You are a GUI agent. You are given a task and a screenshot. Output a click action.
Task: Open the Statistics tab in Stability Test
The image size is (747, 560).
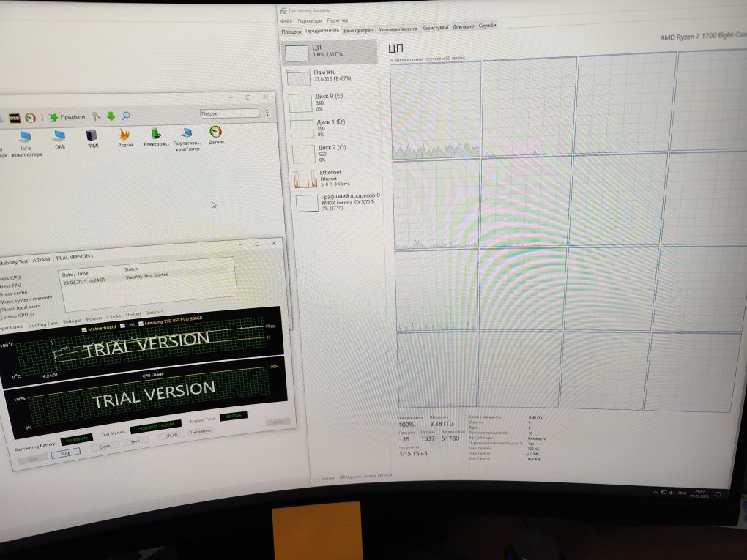[155, 313]
